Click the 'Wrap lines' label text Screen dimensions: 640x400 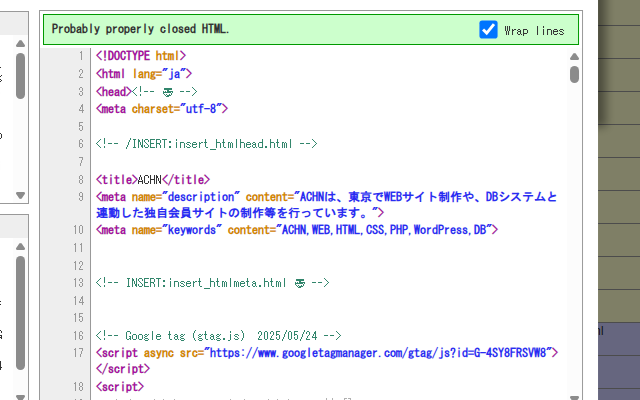click(534, 31)
